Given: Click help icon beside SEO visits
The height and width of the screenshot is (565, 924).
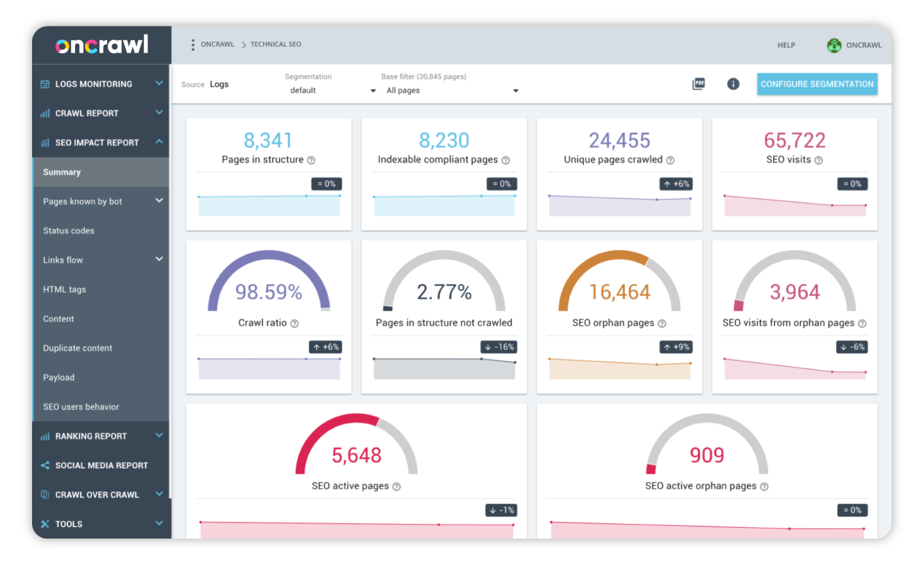Looking at the screenshot, I should click(819, 161).
